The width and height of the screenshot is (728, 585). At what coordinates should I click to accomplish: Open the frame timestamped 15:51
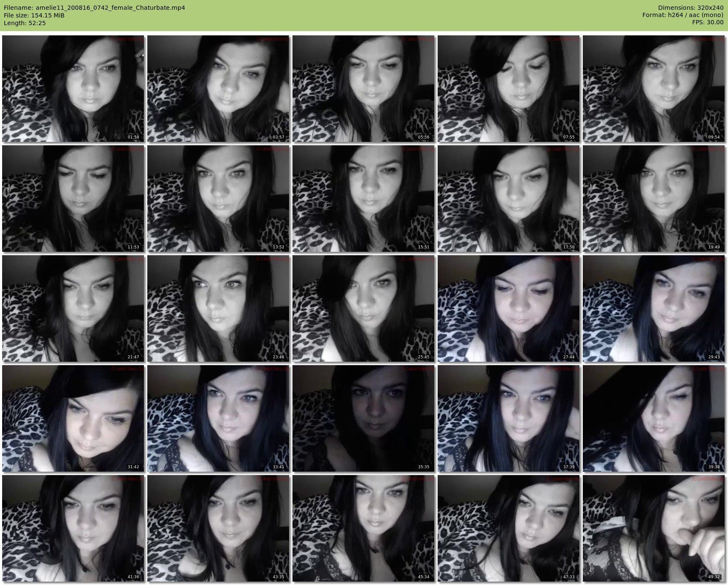pyautogui.click(x=364, y=199)
